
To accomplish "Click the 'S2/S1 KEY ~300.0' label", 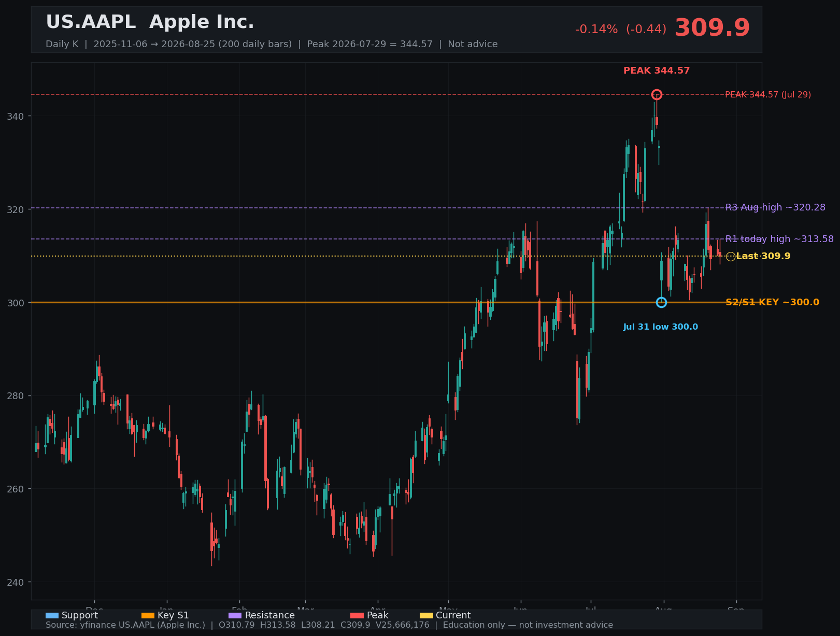I will 772,302.
